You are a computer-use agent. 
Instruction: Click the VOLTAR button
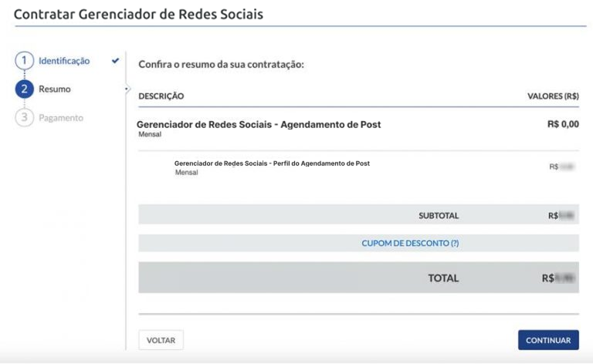[161, 340]
